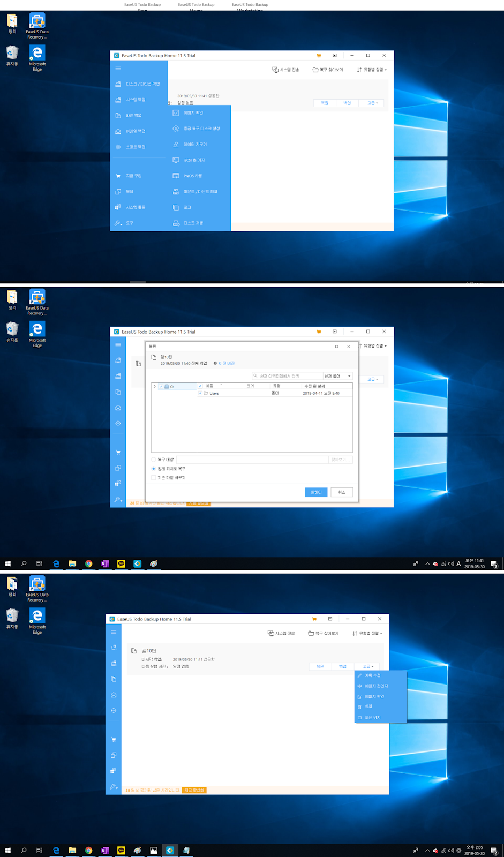Open 유형별 정렬 dropdown in topmost EaseUS window
This screenshot has width=504, height=857.
372,70
